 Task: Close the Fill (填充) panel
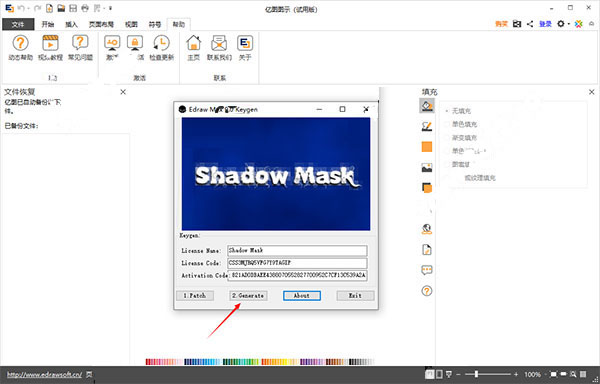click(592, 92)
